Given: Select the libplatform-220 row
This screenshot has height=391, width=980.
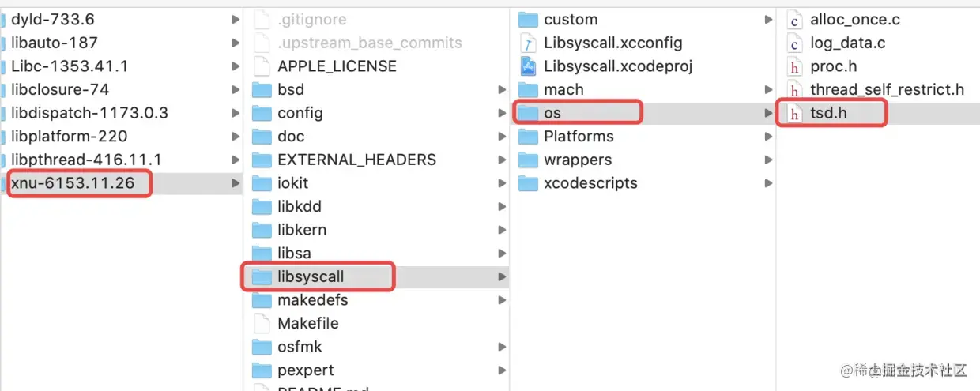Looking at the screenshot, I should 121,137.
